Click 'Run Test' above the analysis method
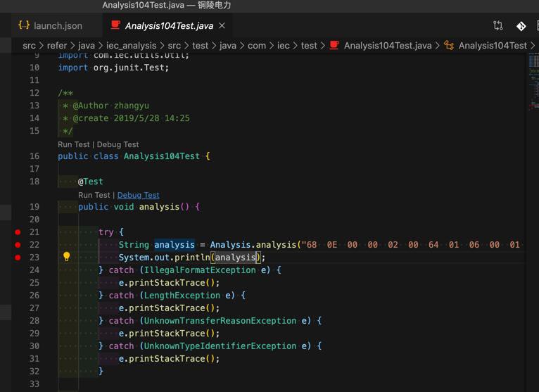Viewport: 539px width, 392px height. (94, 195)
